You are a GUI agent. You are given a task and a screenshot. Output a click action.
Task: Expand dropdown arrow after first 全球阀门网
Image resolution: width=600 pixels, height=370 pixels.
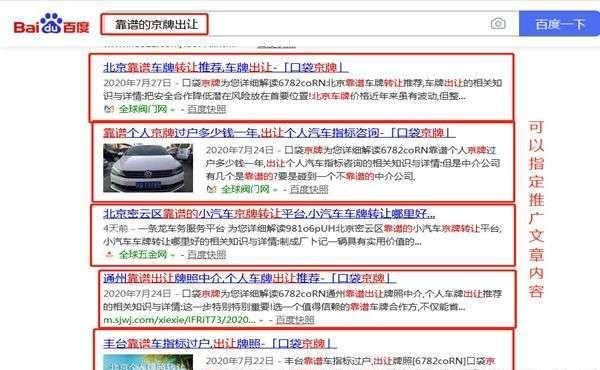[173, 110]
